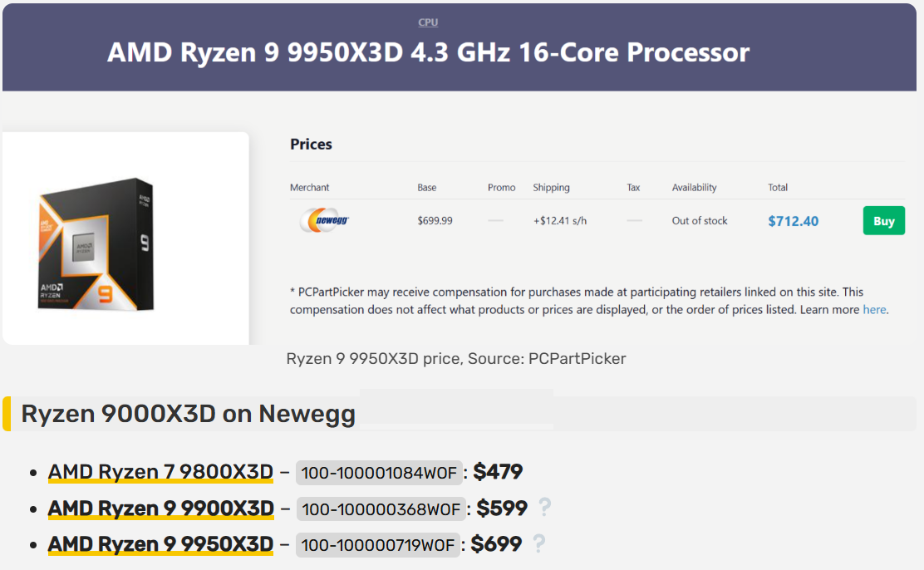This screenshot has width=924, height=570.
Task: Click the Merchant column header
Action: pos(309,188)
